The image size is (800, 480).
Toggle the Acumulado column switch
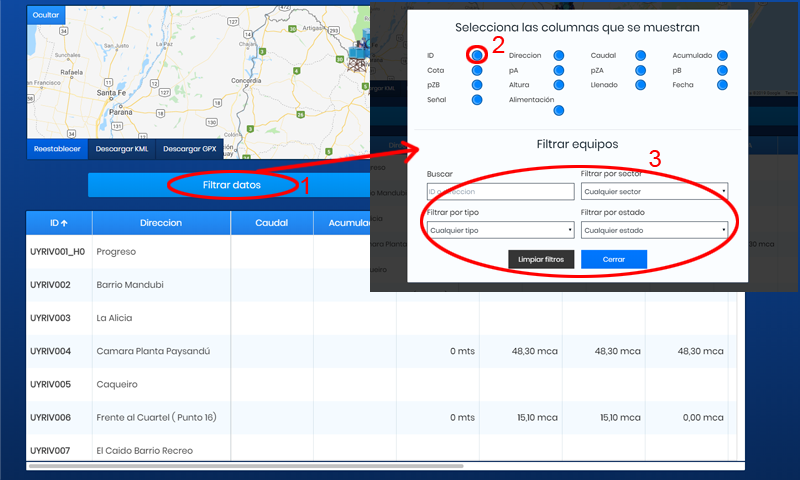[722, 56]
